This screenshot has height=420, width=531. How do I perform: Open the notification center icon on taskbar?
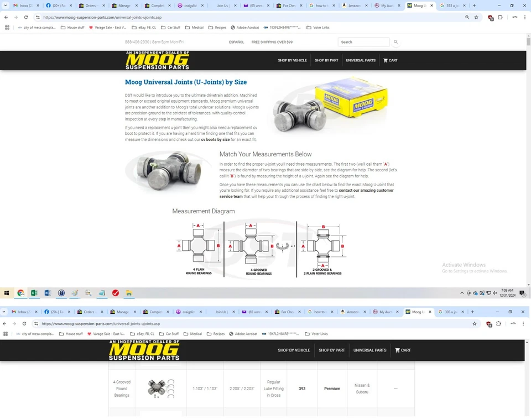523,293
